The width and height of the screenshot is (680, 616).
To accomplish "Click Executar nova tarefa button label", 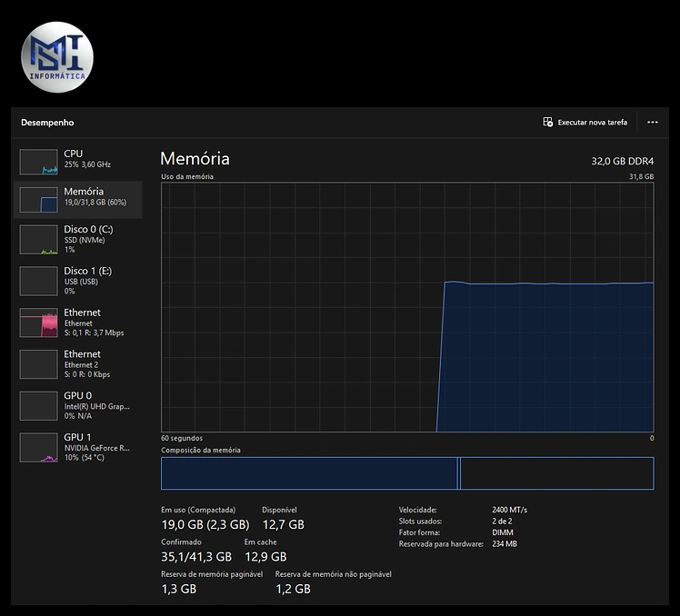I will point(593,123).
